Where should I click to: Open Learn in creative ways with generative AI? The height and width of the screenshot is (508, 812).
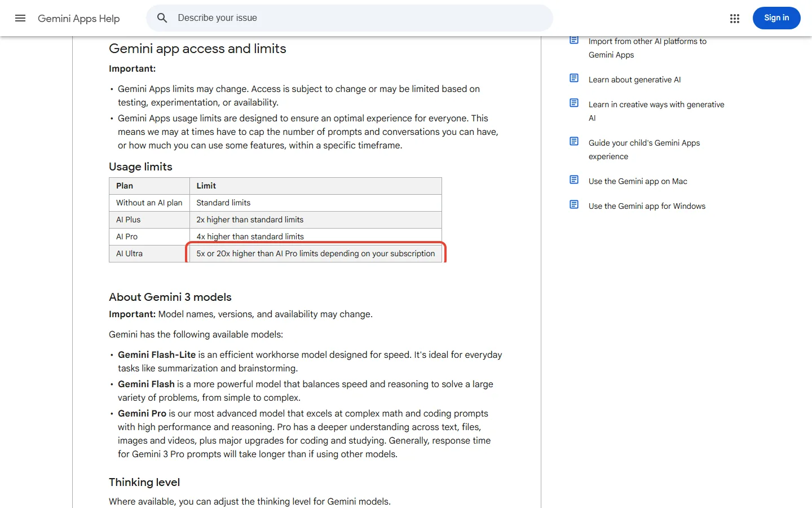pos(656,111)
